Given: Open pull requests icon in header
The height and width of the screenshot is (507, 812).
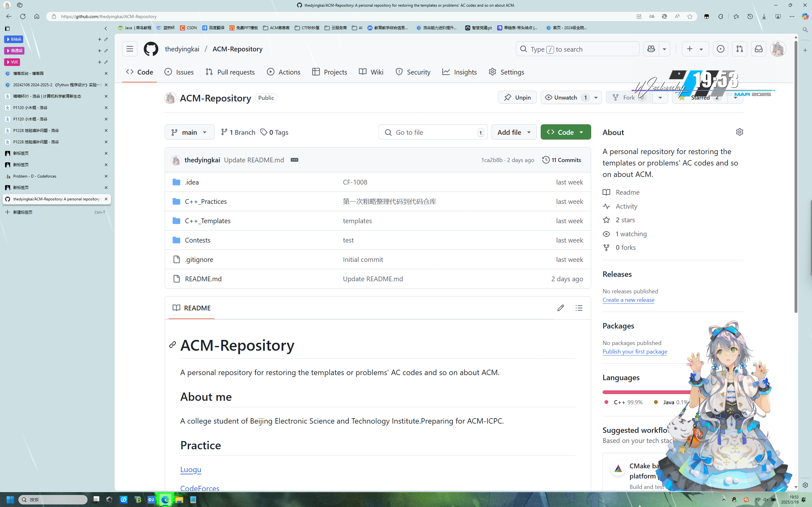Looking at the screenshot, I should [739, 49].
